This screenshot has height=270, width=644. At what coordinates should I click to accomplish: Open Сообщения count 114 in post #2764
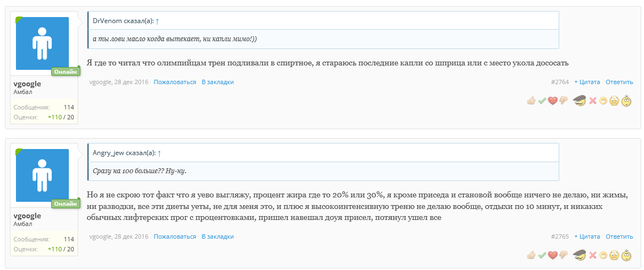click(69, 108)
